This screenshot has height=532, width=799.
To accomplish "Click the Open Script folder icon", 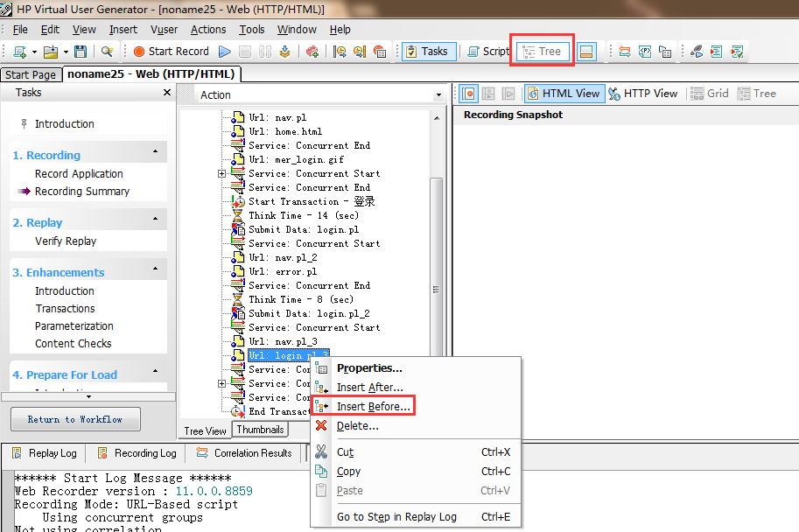I will pyautogui.click(x=51, y=52).
